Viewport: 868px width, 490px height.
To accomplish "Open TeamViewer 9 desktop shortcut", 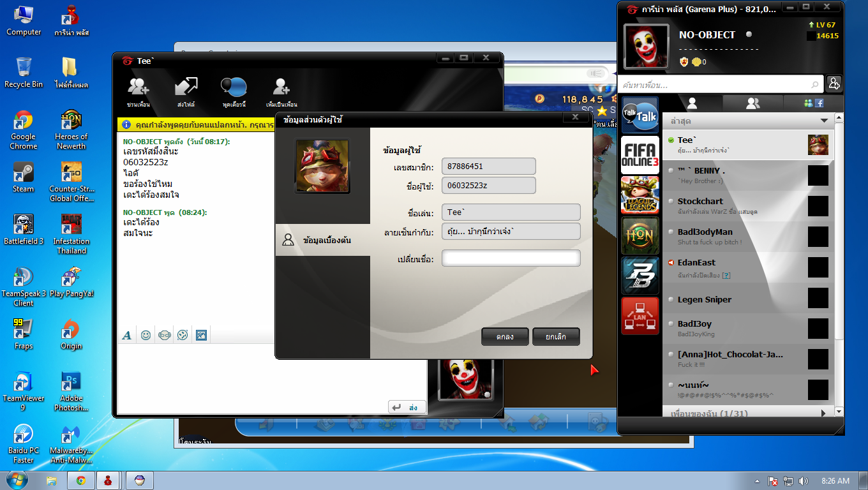I will tap(24, 391).
